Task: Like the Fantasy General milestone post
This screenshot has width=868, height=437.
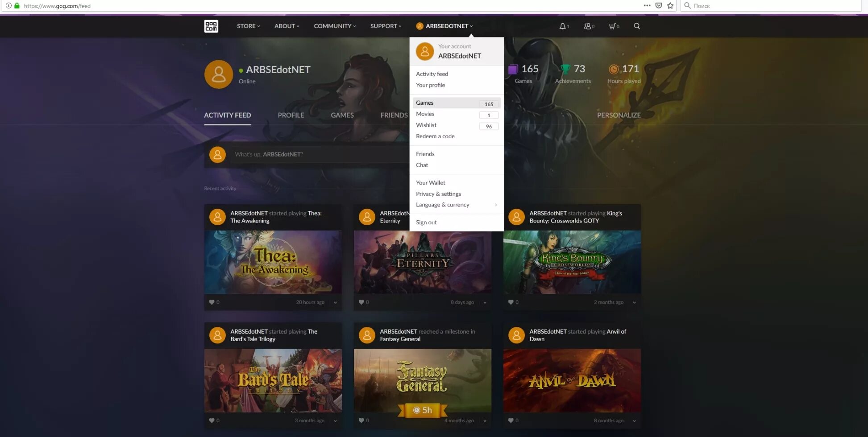Action: click(362, 420)
